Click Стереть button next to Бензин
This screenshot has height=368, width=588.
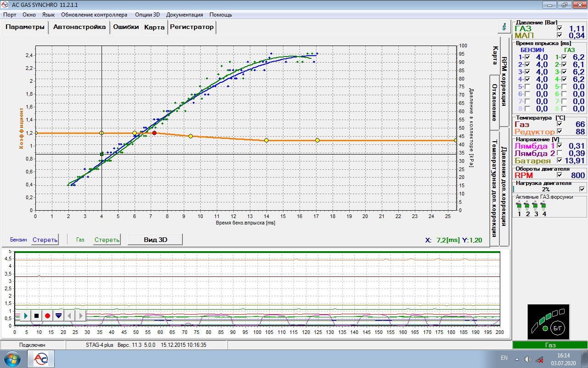click(x=45, y=240)
